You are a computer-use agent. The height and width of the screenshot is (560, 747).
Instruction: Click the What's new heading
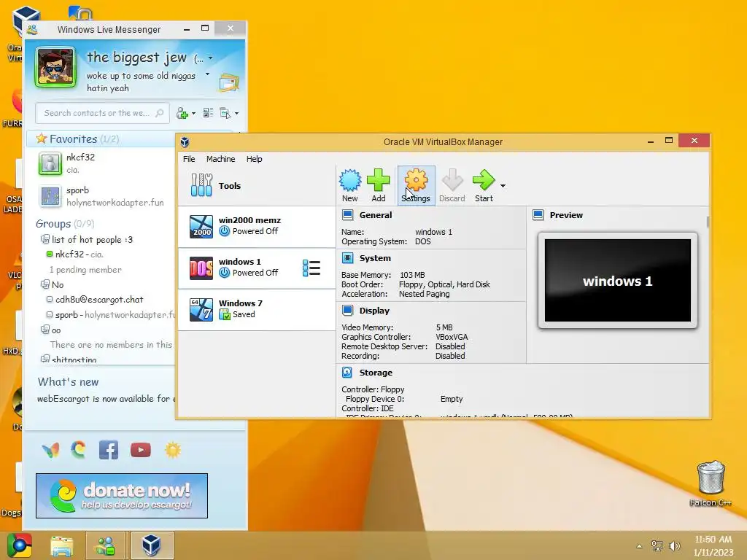(68, 382)
